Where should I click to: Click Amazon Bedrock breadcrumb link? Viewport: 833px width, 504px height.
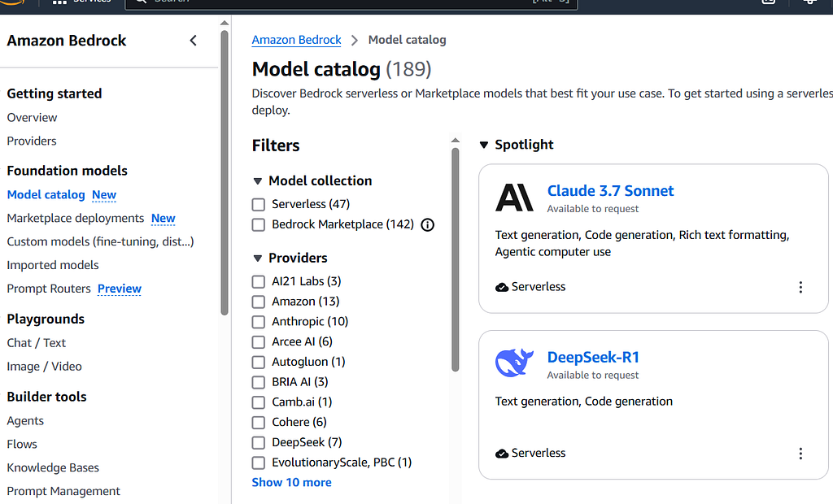296,40
